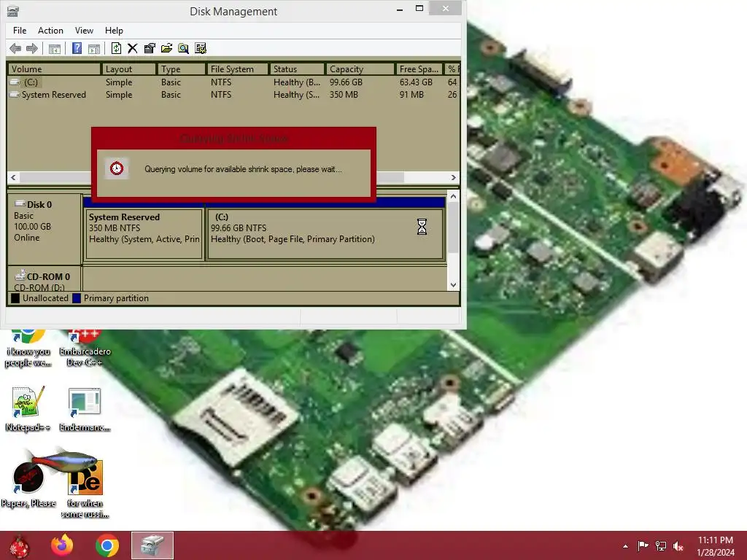Click the Back arrow toolbar icon
The height and width of the screenshot is (560, 747).
pyautogui.click(x=15, y=48)
